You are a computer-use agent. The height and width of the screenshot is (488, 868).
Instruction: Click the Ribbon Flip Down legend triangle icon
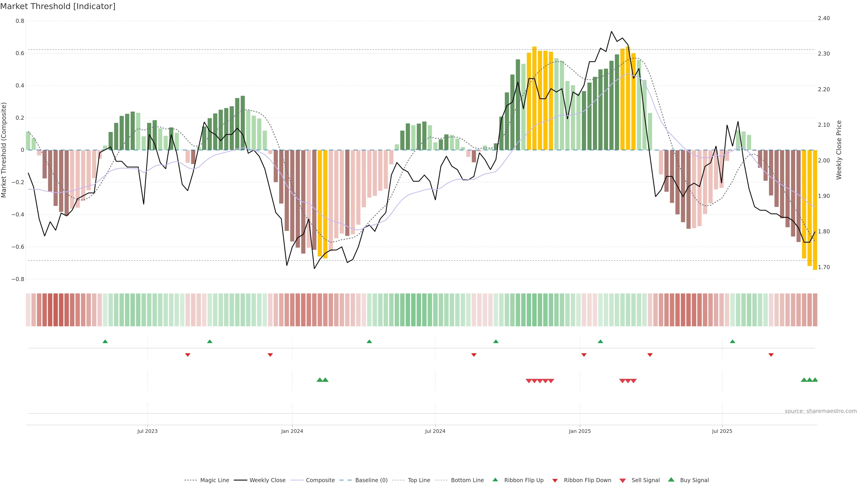(555, 480)
